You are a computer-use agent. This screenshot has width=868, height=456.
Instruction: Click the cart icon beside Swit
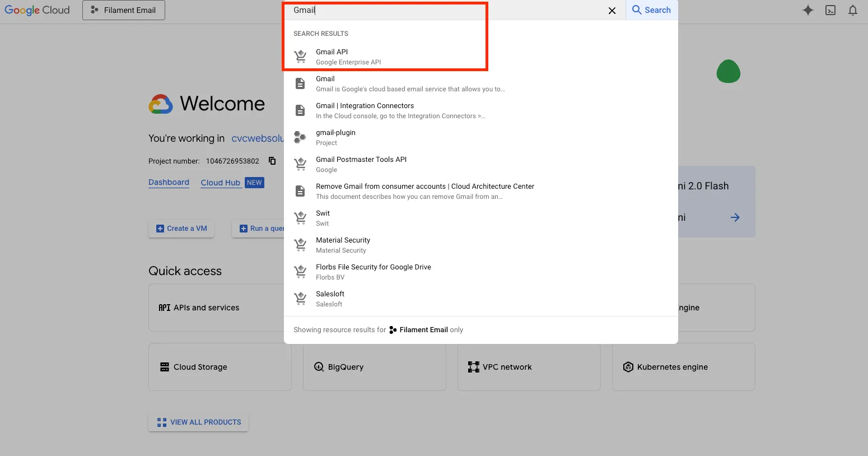click(301, 218)
